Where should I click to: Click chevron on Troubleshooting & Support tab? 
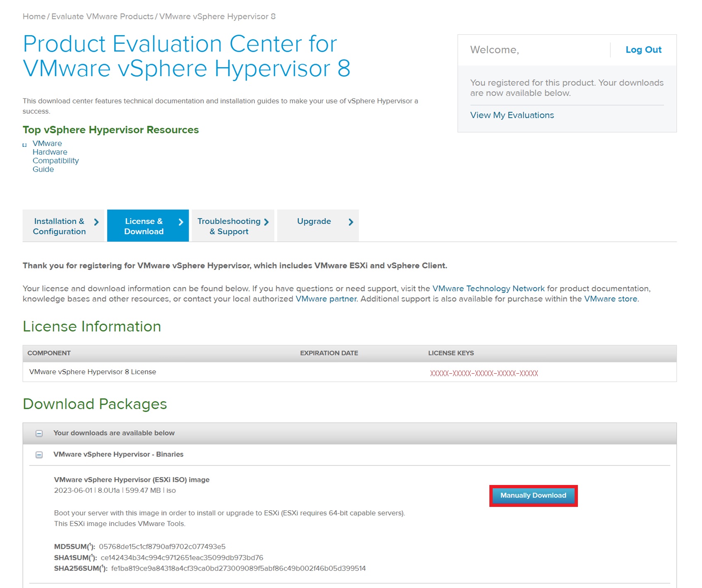click(266, 222)
